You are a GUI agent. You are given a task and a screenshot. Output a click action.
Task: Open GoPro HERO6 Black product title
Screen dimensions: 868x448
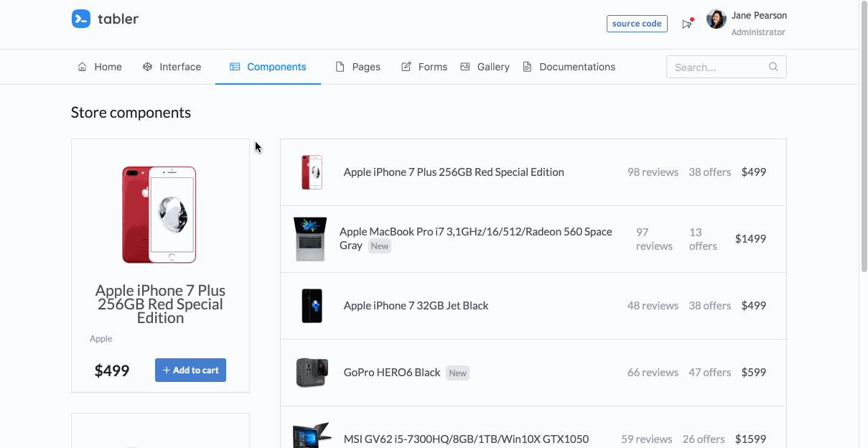click(x=392, y=373)
